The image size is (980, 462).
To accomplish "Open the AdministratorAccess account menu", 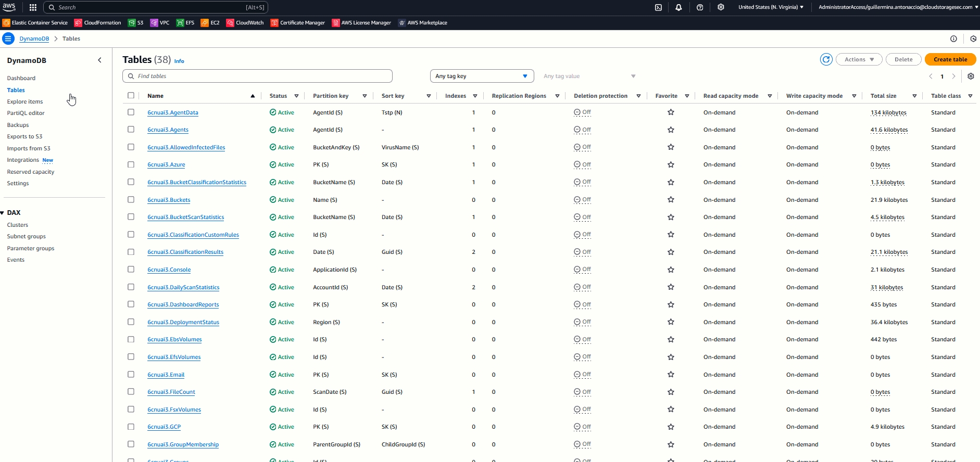I will [x=898, y=7].
